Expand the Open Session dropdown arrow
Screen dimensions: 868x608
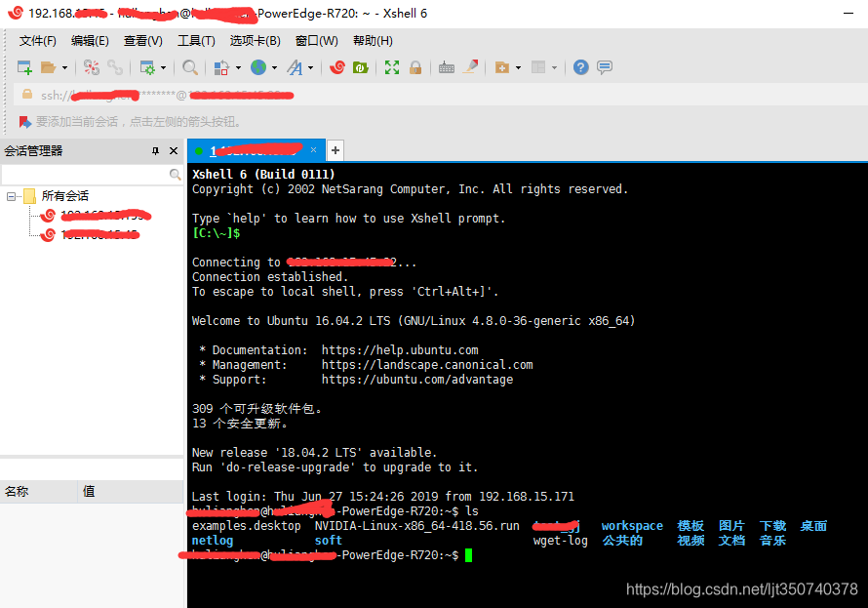tap(64, 67)
